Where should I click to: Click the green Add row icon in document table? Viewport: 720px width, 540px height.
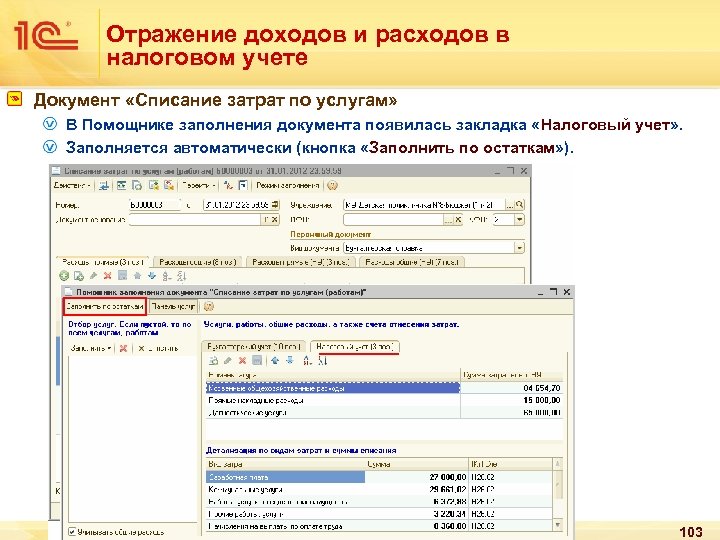click(x=64, y=276)
